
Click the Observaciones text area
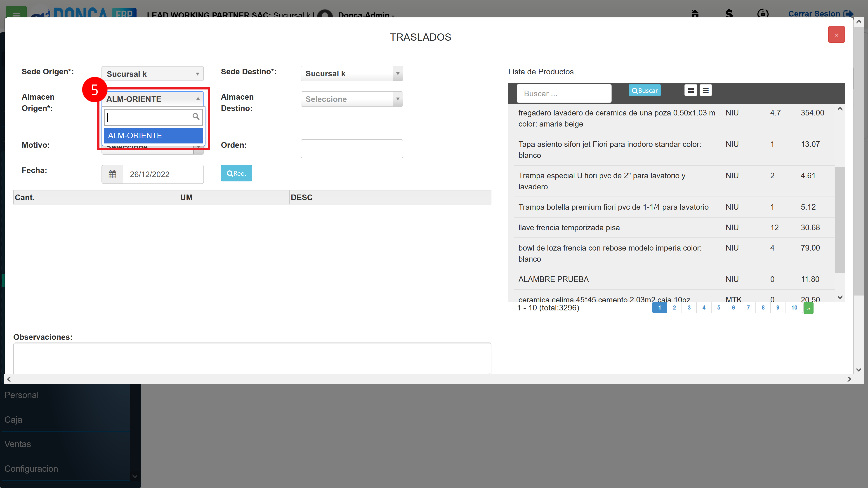252,358
